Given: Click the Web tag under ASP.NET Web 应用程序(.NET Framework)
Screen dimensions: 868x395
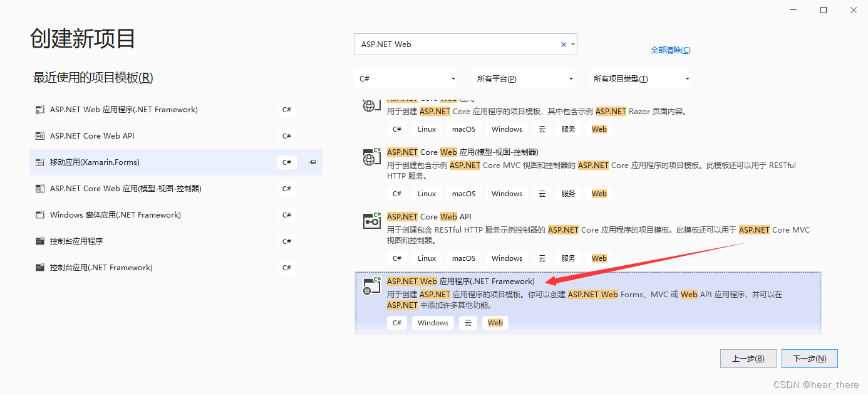Looking at the screenshot, I should point(495,323).
